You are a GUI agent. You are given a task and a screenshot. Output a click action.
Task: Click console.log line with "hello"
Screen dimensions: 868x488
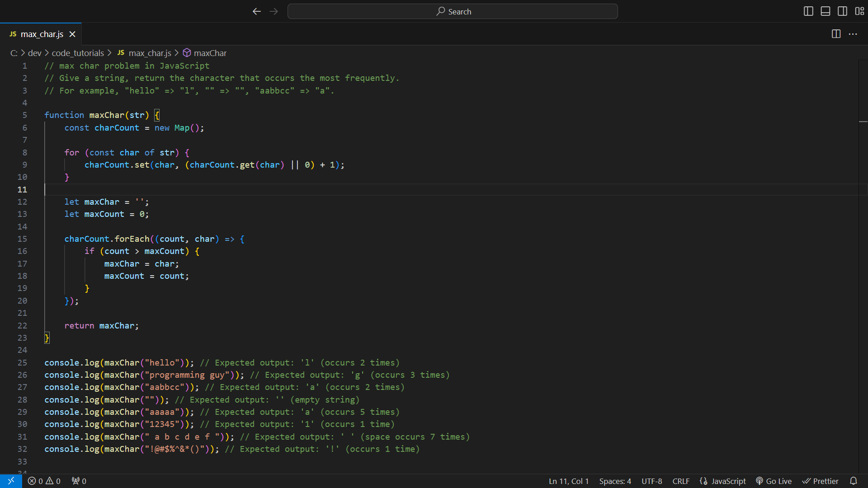(x=222, y=363)
